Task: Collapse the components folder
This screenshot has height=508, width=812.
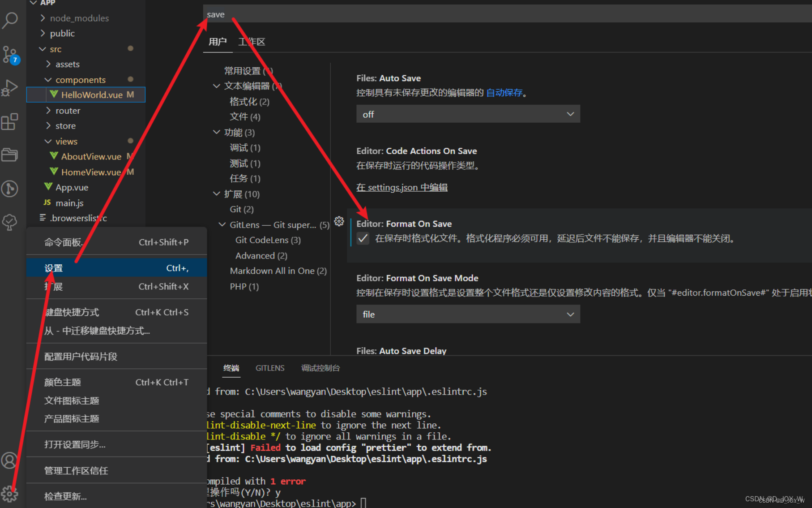Action: [x=48, y=80]
